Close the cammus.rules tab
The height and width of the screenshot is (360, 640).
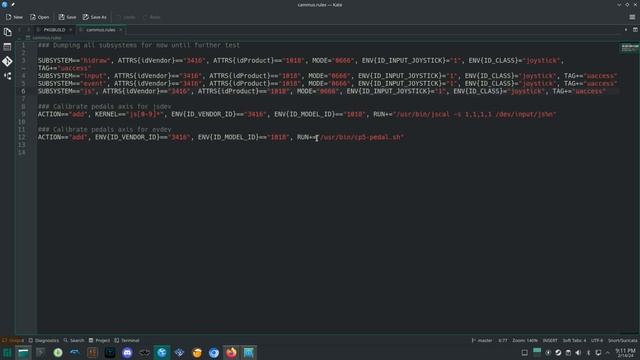coord(120,30)
